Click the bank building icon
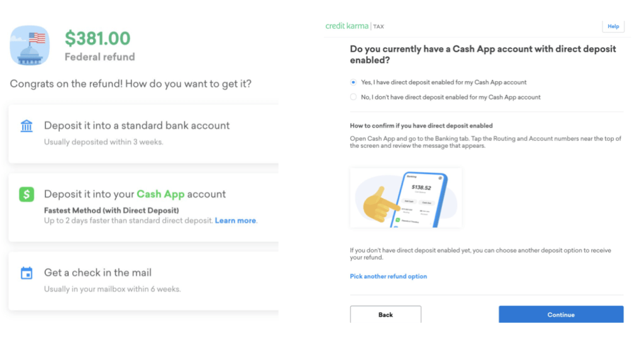 pos(26,127)
